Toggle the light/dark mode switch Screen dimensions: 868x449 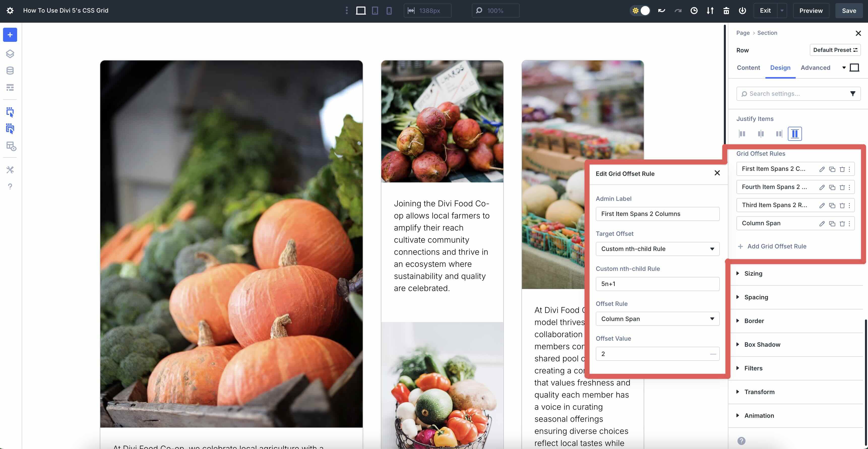(x=640, y=10)
